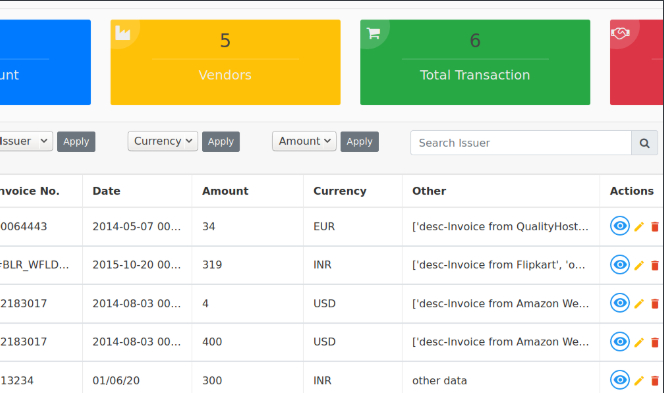Image resolution: width=664 pixels, height=393 pixels.
Task: Open the Currency filter dropdown
Action: pyautogui.click(x=163, y=141)
